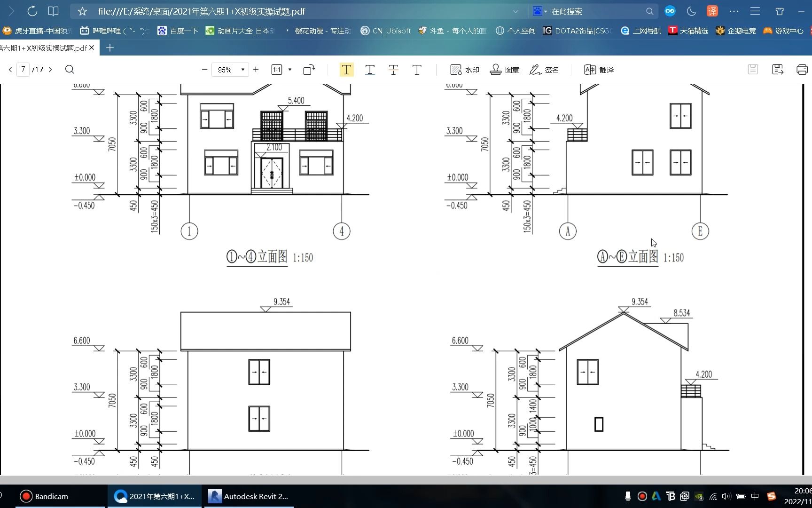Open the address bar suggestions chevron

[x=515, y=11]
